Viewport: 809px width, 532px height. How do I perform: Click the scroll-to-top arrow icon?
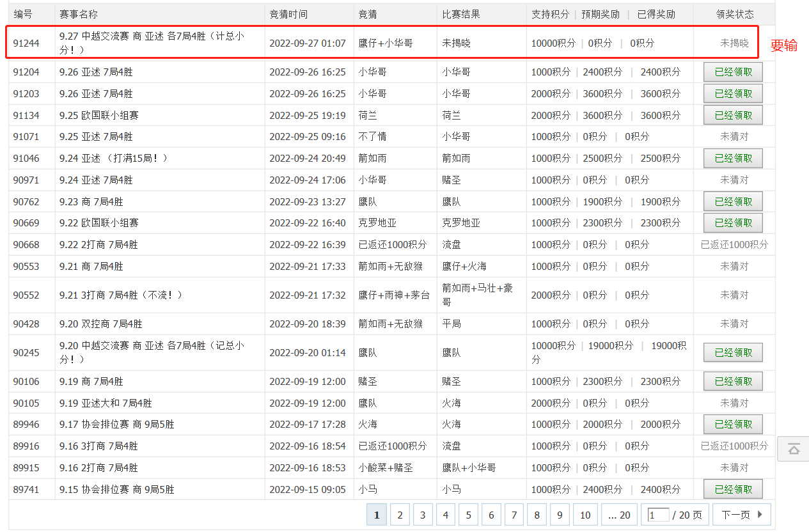pyautogui.click(x=794, y=449)
